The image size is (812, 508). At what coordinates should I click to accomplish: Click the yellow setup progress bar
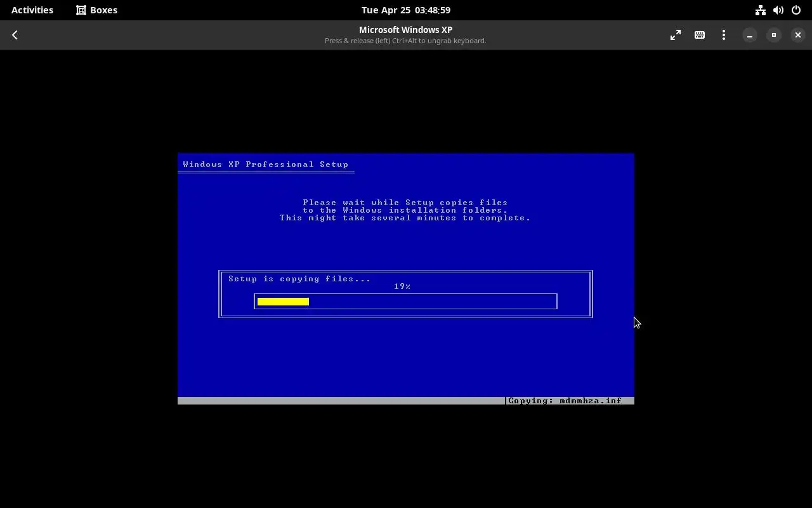pyautogui.click(x=283, y=302)
